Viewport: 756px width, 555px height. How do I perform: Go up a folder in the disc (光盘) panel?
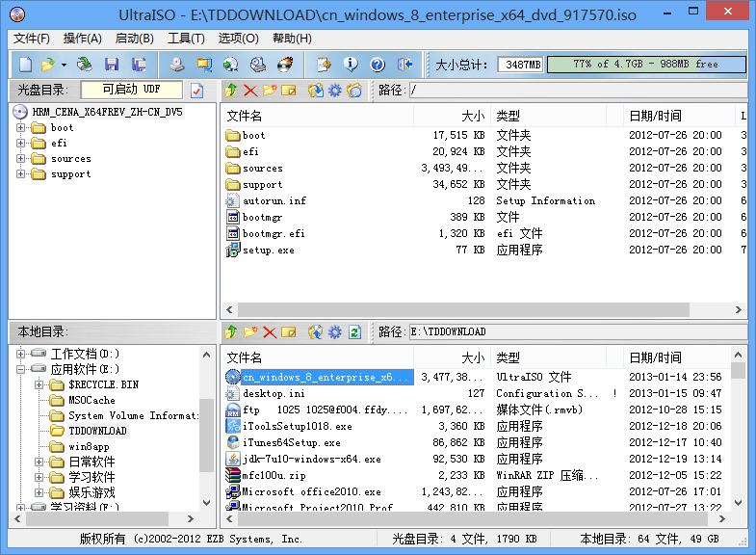[231, 91]
